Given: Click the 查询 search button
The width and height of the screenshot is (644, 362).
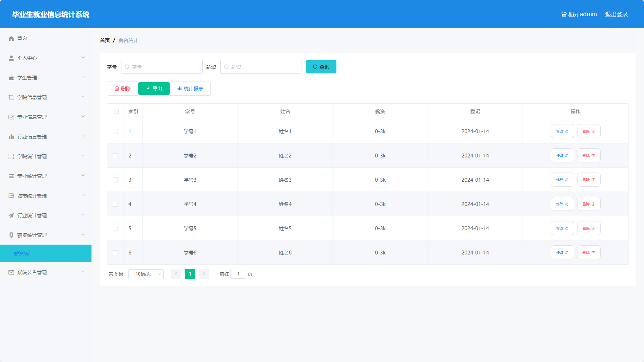Looking at the screenshot, I should pos(321,67).
